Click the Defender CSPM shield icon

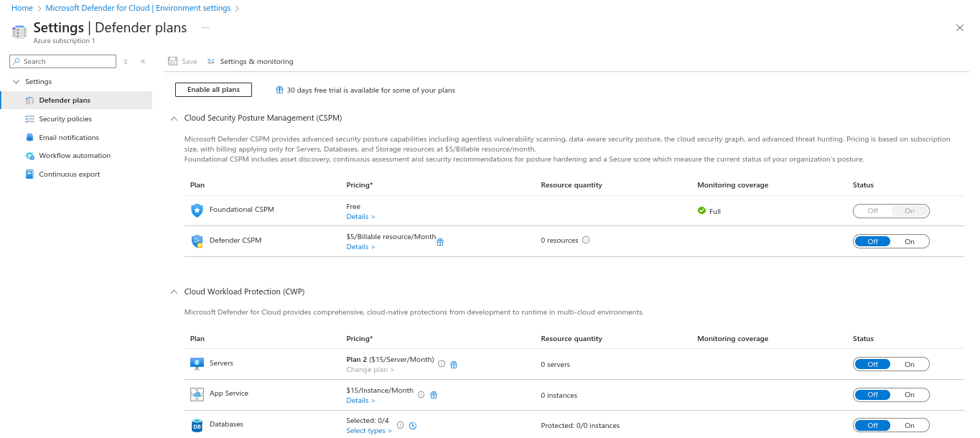pyautogui.click(x=197, y=241)
